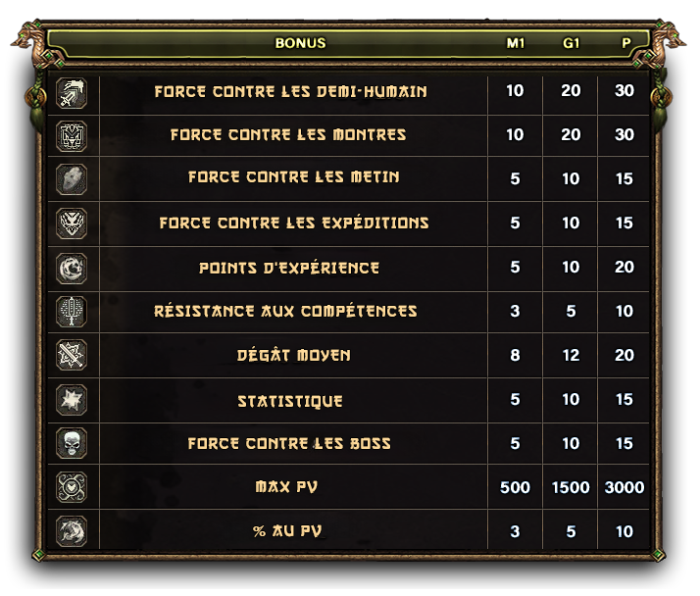
Task: Click the crossed blade Dégât moyen icon
Action: pos(72,355)
